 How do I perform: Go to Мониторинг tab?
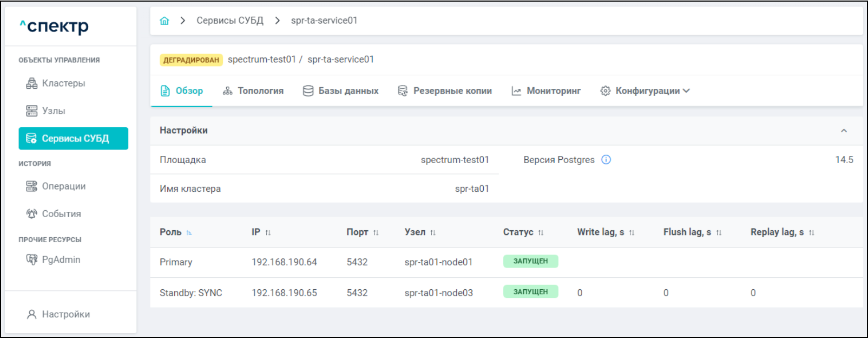pyautogui.click(x=546, y=91)
